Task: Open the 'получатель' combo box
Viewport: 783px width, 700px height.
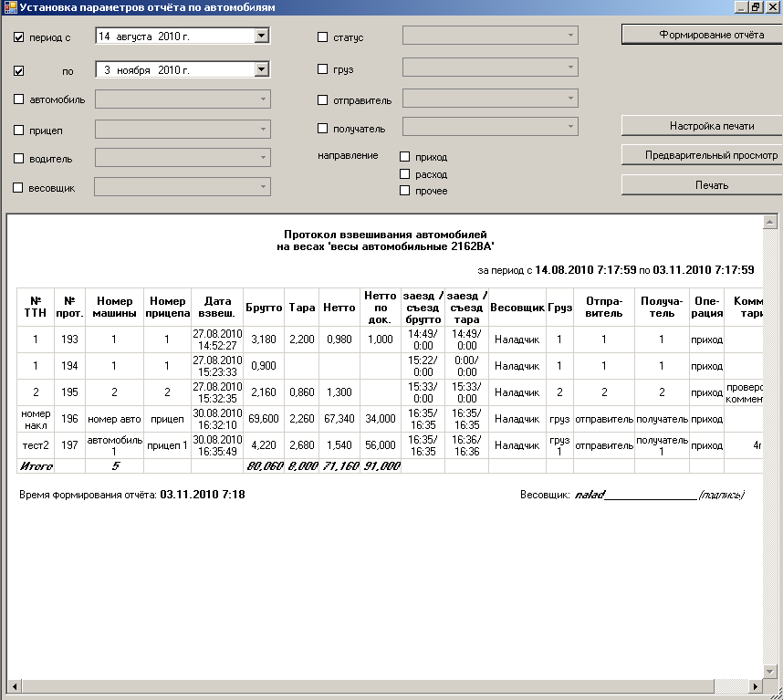Action: (x=490, y=127)
